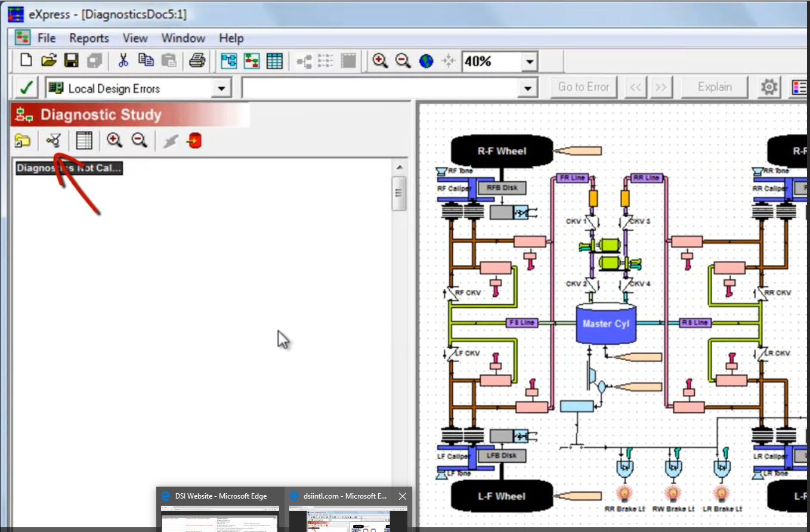810x532 pixels.
Task: Zoom in within the Diagnostic Study panel
Action: (x=115, y=141)
